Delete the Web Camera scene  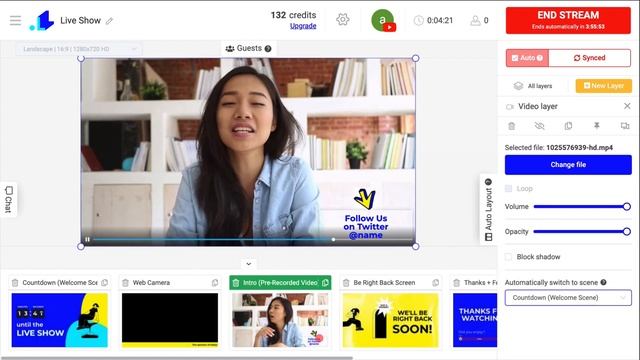125,282
